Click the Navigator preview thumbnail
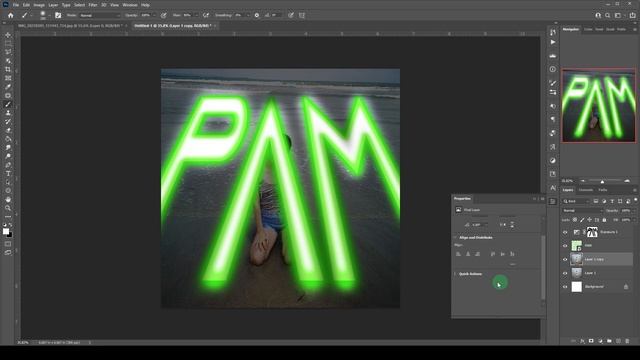Viewport: 640px width, 360px height. coord(598,105)
